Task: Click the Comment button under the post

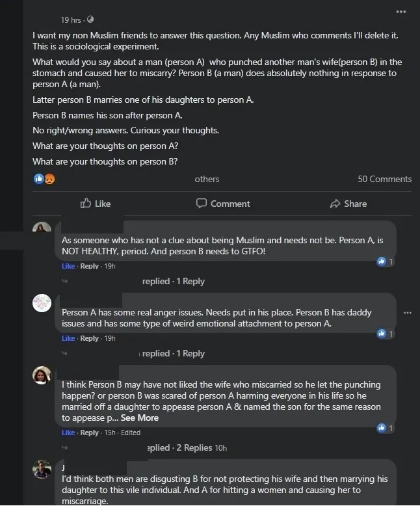Action: click(x=223, y=204)
